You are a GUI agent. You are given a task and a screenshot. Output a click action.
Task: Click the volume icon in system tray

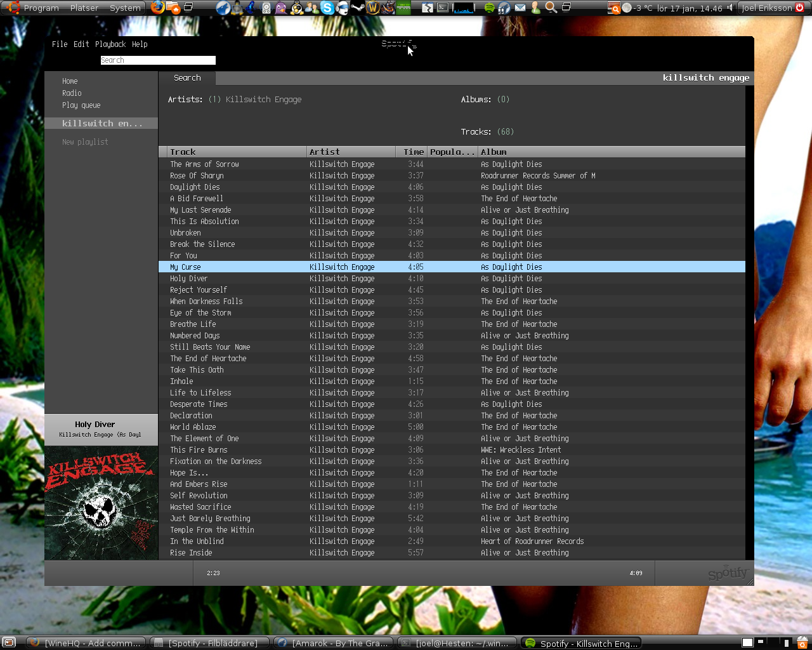730,8
